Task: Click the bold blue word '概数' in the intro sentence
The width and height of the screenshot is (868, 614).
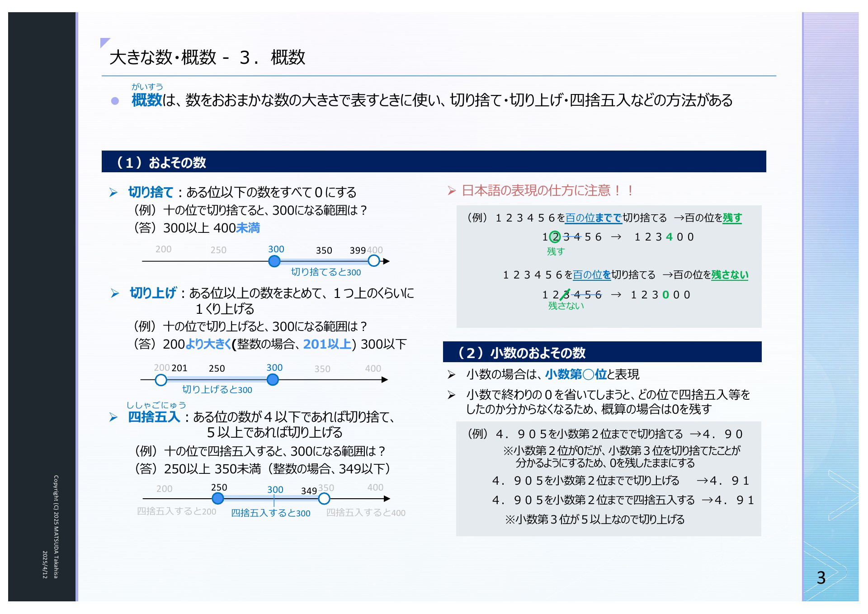Action: [146, 100]
